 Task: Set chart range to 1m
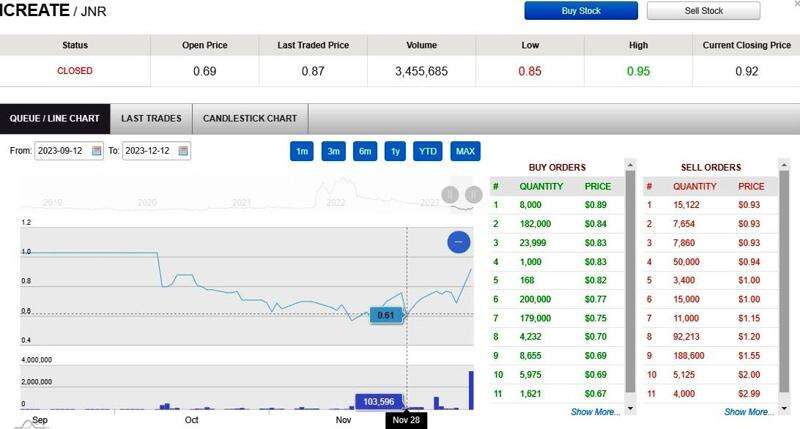[x=301, y=151]
